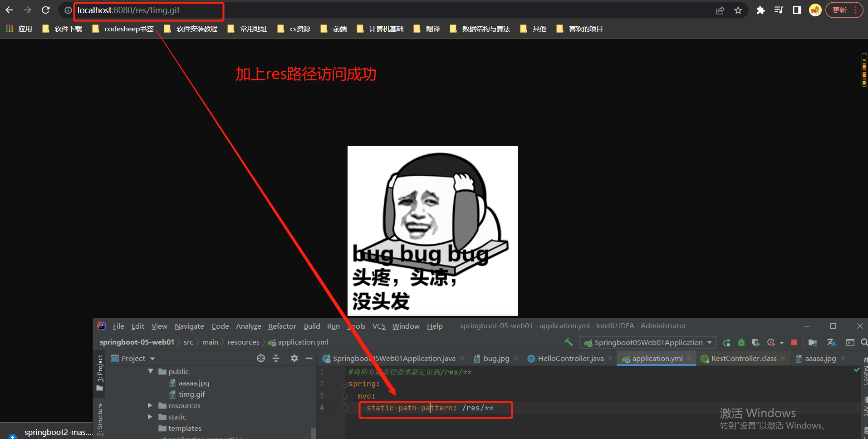Click the Translate plugin icon
868x439 pixels.
point(831,342)
